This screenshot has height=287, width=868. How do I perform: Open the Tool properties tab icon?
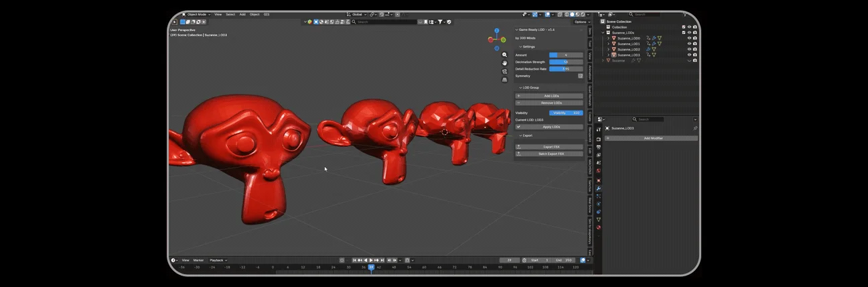tap(599, 129)
